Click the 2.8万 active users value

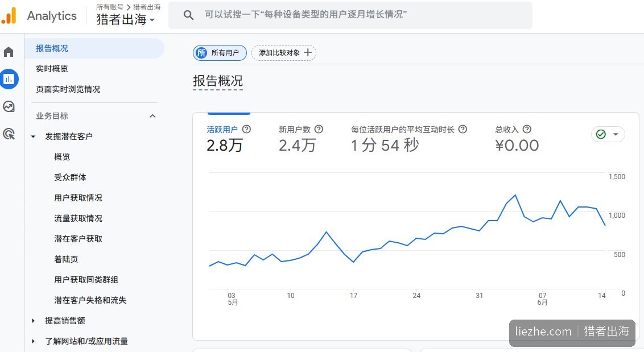(225, 146)
